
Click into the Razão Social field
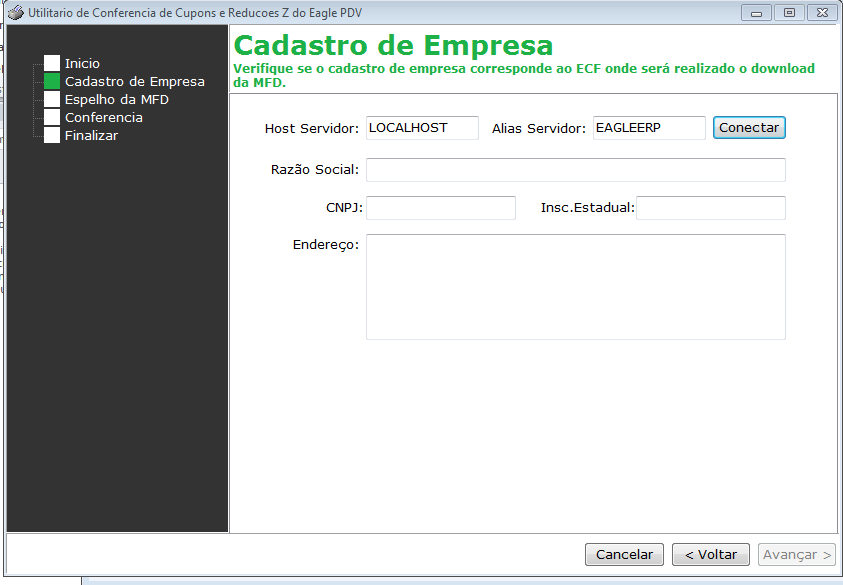(x=576, y=170)
